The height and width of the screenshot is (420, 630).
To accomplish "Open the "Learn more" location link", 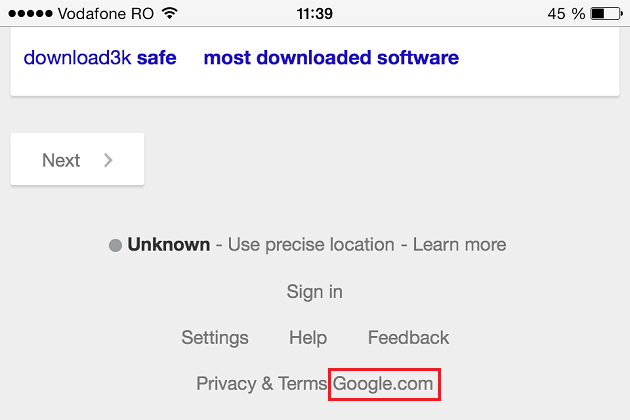I will 459,244.
